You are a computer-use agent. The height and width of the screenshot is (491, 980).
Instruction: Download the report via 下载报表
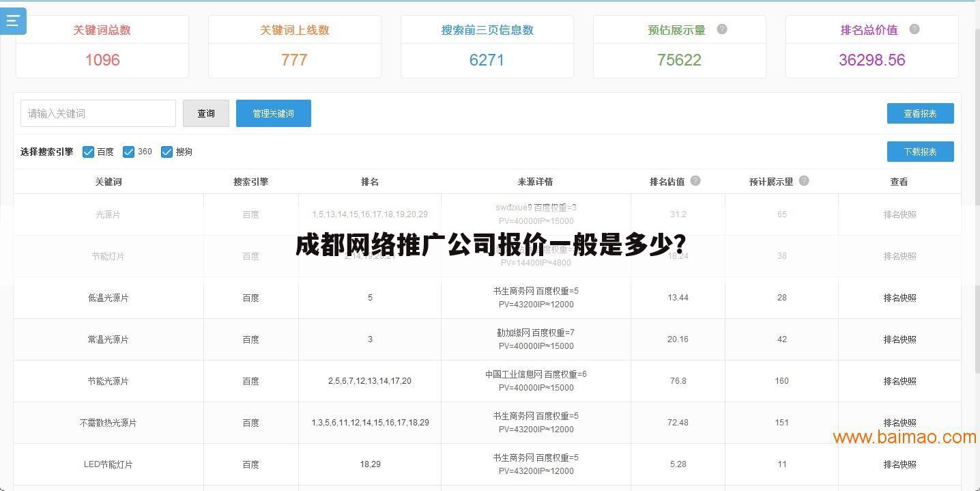click(920, 152)
